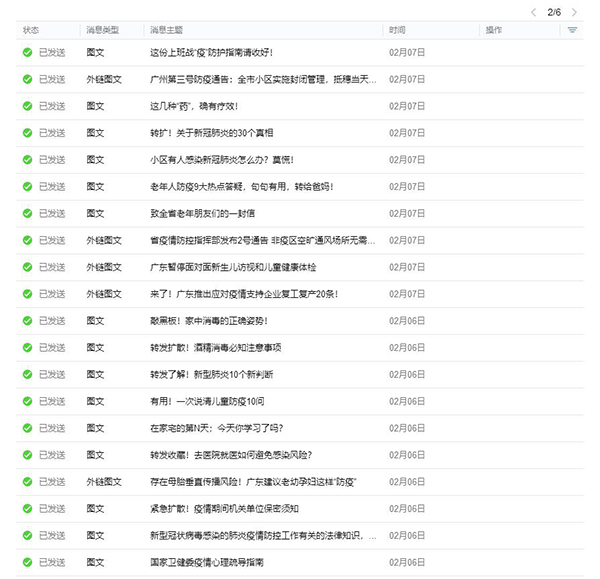Go to the next page arrow
Image resolution: width=600 pixels, height=579 pixels.
pyautogui.click(x=576, y=12)
